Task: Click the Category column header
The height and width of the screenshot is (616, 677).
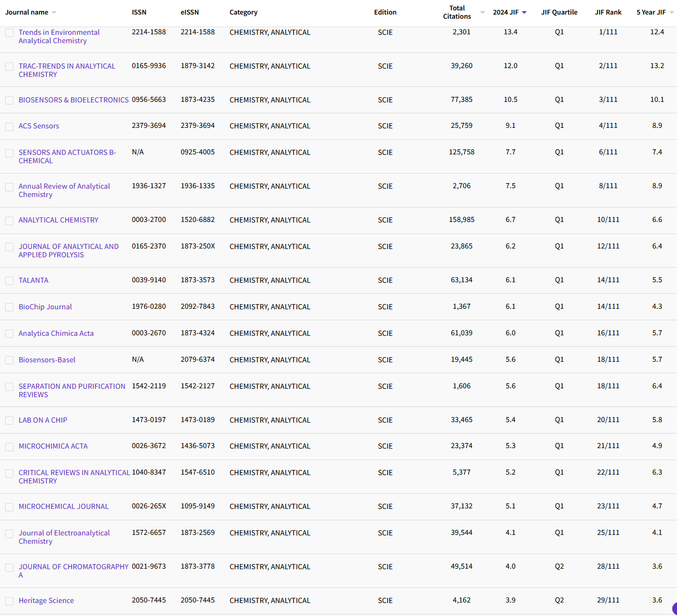Action: point(243,12)
